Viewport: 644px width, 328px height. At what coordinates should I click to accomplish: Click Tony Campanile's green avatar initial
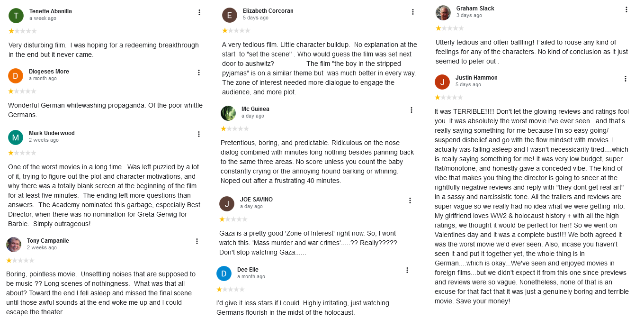tap(14, 244)
